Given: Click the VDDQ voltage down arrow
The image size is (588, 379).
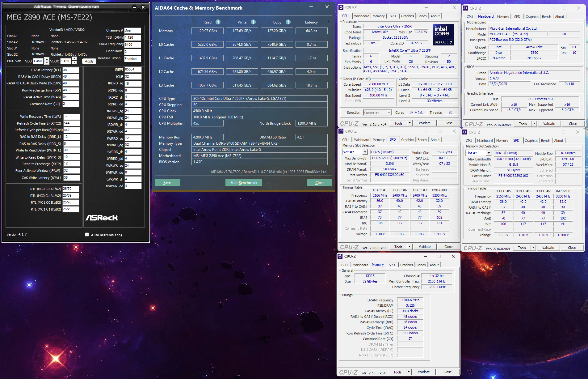Looking at the screenshot, I should click(74, 63).
